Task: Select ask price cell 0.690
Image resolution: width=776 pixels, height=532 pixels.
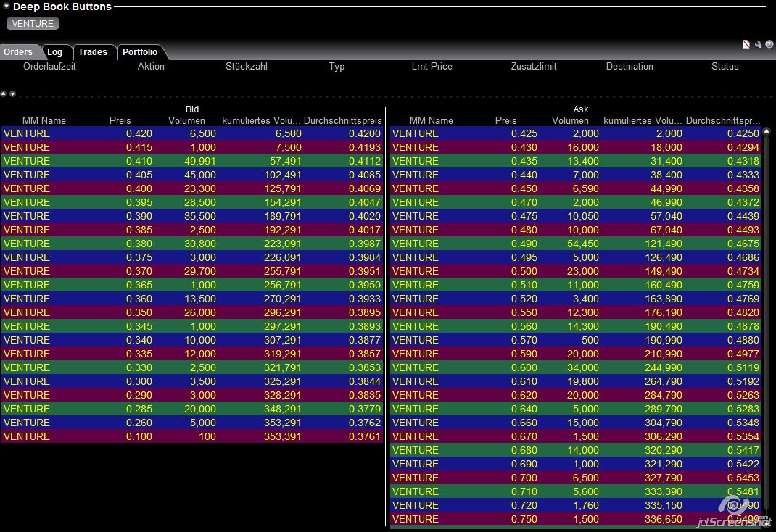Action: pos(524,465)
